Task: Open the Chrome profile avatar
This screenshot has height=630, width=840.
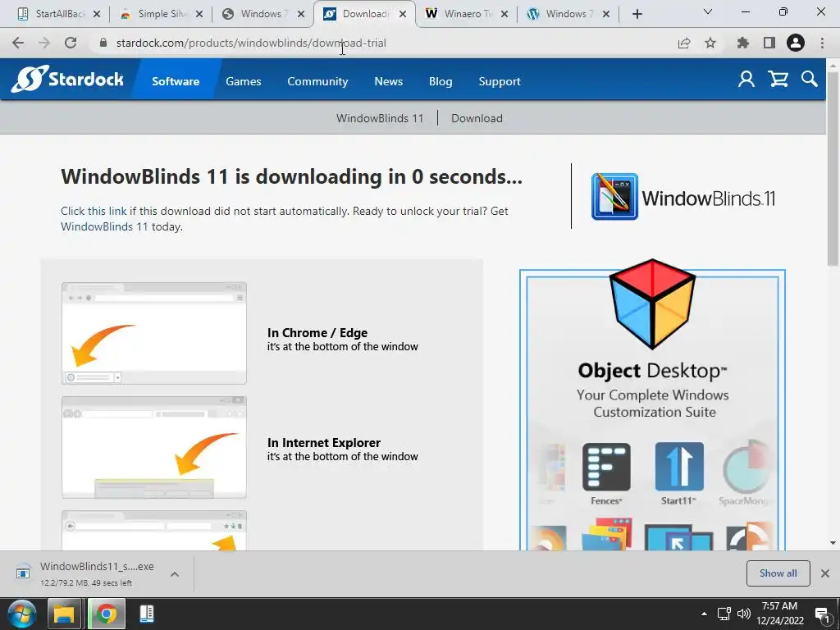Action: click(796, 43)
